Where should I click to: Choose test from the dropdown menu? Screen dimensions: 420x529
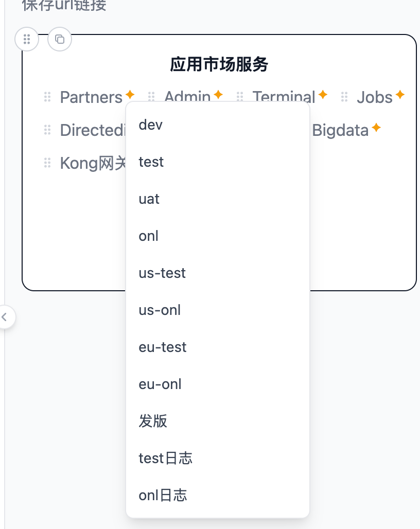click(x=151, y=162)
